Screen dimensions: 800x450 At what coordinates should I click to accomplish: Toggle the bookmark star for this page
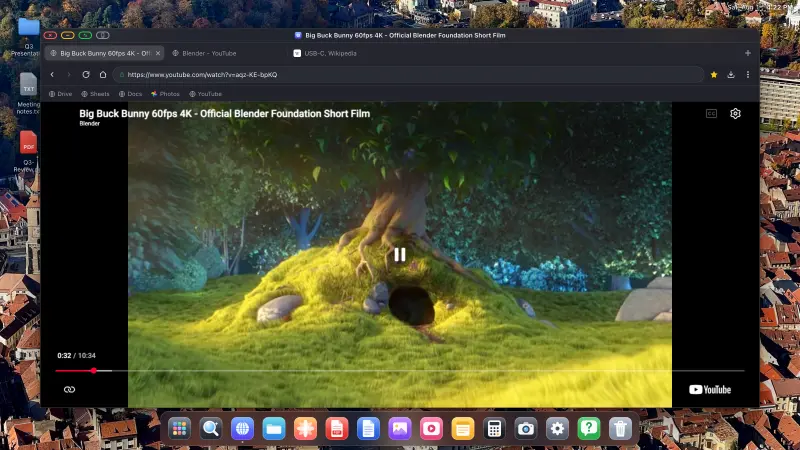[714, 74]
